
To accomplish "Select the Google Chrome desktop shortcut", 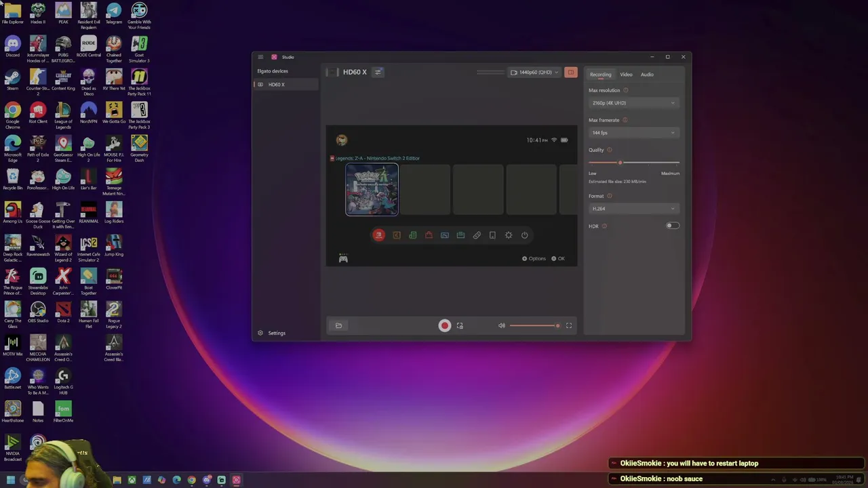I will (x=13, y=115).
